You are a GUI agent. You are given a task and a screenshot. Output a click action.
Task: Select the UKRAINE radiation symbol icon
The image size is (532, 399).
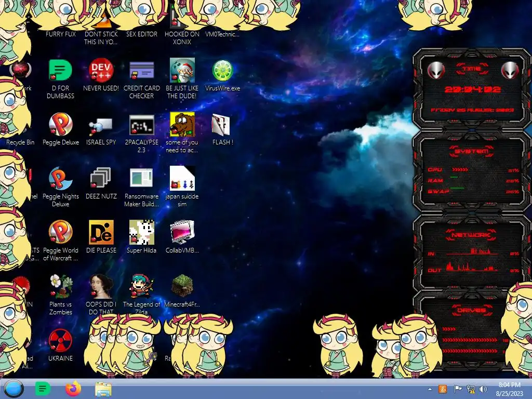[60, 340]
